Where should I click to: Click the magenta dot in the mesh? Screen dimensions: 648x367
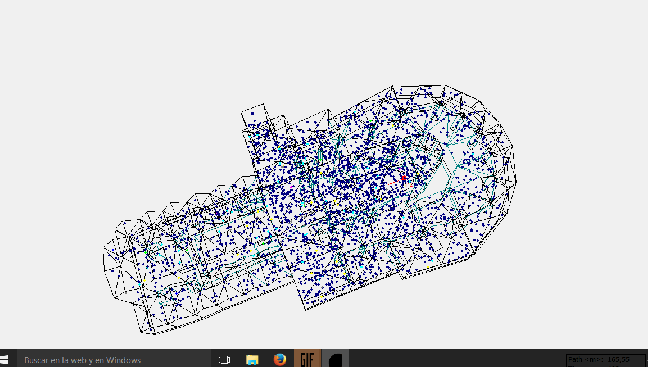pyautogui.click(x=291, y=187)
